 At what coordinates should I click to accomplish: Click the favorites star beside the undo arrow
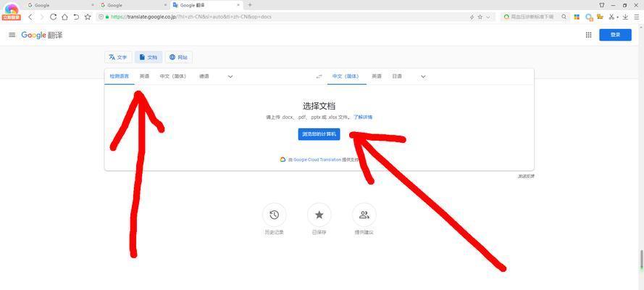[x=88, y=17]
